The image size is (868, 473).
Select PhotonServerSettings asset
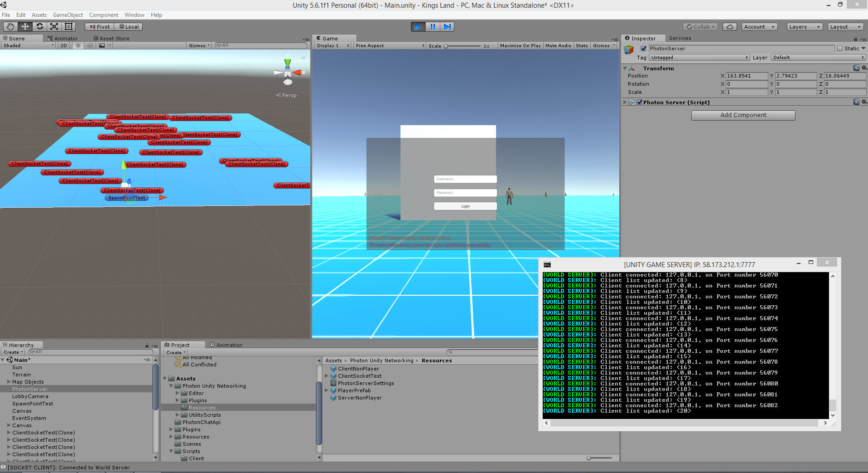click(x=366, y=383)
